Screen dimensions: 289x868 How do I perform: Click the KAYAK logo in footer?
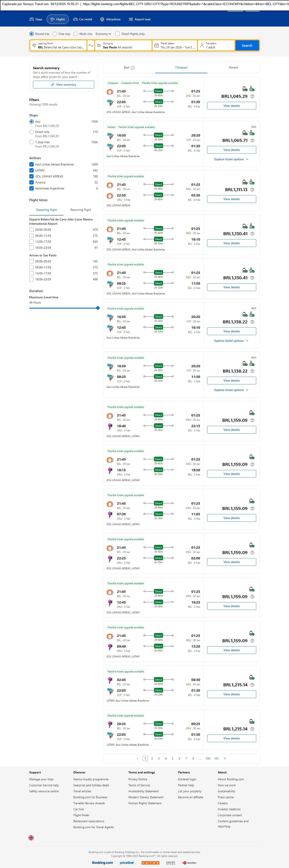pos(150,862)
